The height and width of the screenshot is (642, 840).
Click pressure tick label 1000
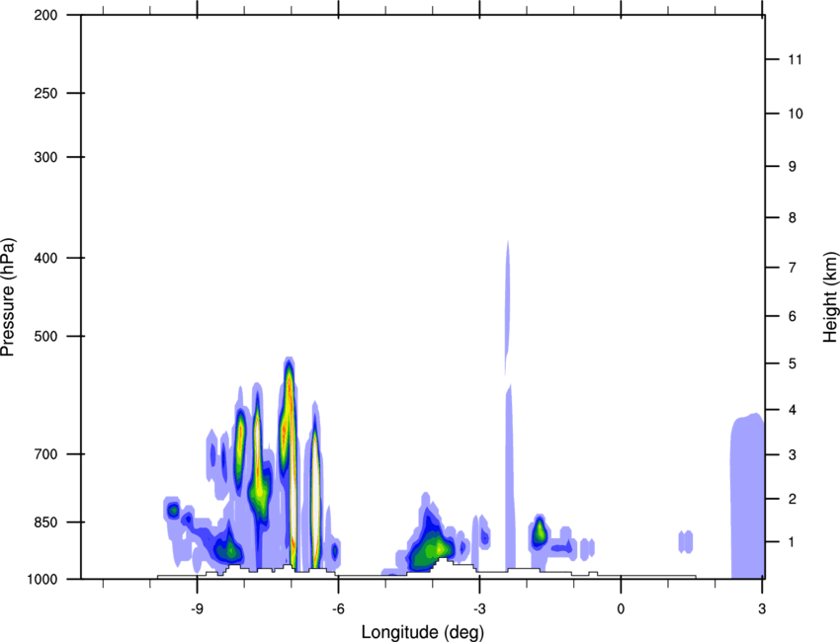(42, 579)
